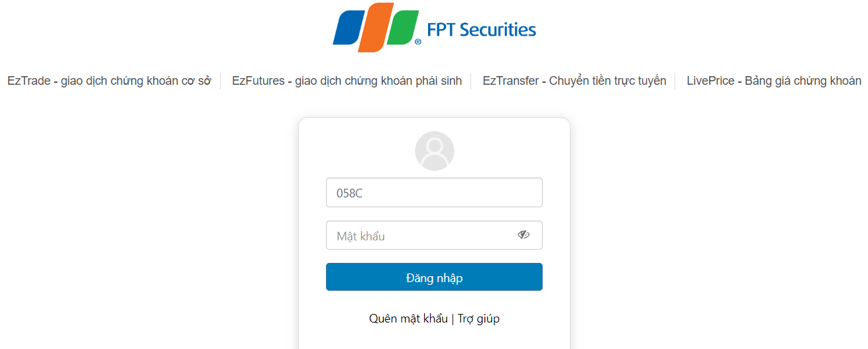Click the blue segment of FPT logo
Screen dimensions: 868x349
click(347, 28)
